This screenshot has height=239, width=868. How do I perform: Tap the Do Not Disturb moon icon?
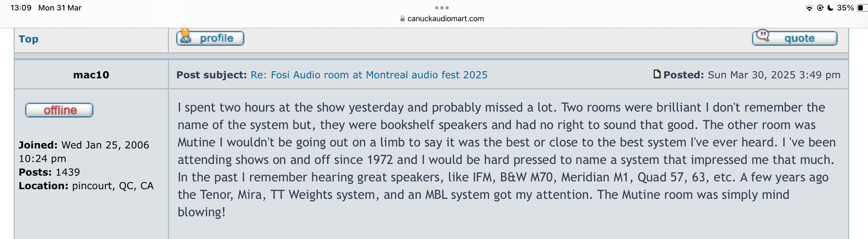pos(830,8)
